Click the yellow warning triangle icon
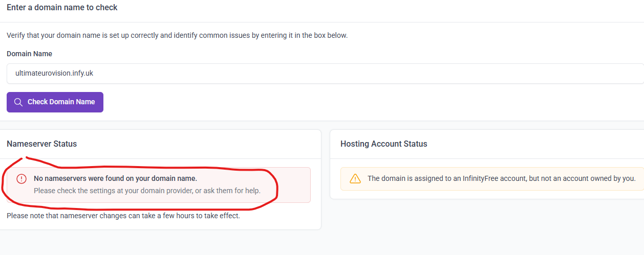The height and width of the screenshot is (255, 644). click(355, 178)
